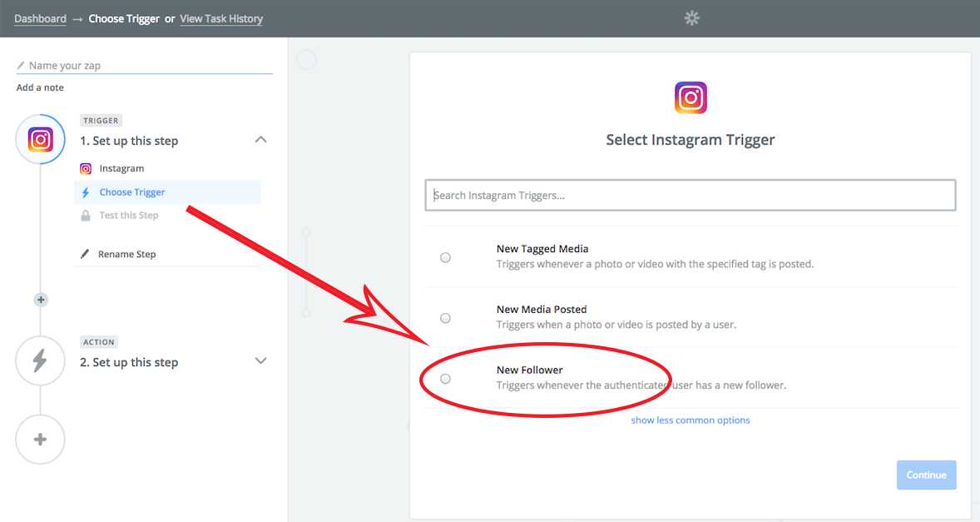Go to Dashboard link in header
This screenshot has height=522, width=980.
[40, 19]
